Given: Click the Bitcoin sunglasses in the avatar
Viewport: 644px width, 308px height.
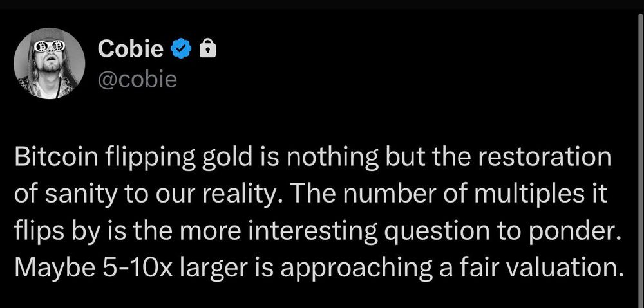Looking at the screenshot, I should point(49,45).
